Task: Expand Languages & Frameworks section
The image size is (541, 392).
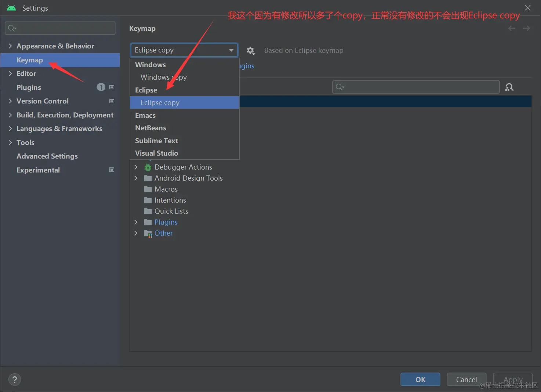Action: tap(10, 128)
